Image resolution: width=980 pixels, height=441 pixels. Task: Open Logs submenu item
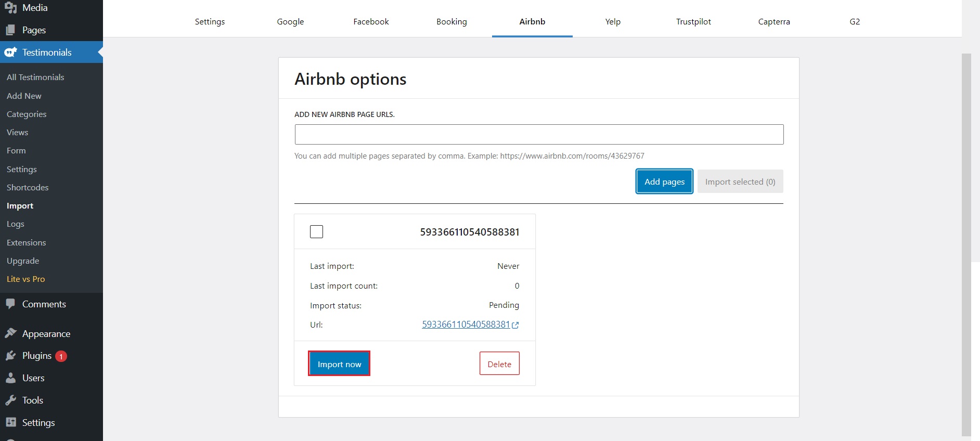coord(16,224)
